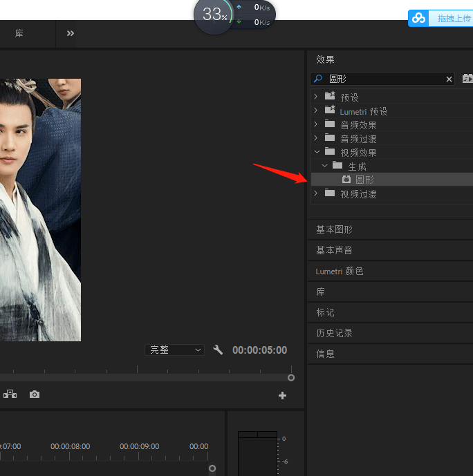Click the export frame camera icon
The image size is (473, 476).
35,394
